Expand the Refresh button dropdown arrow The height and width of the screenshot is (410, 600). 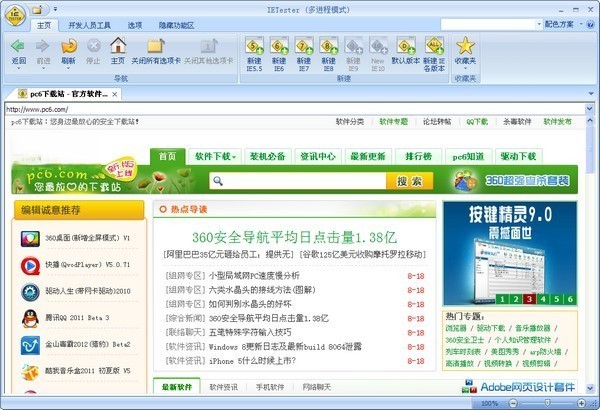(x=68, y=68)
